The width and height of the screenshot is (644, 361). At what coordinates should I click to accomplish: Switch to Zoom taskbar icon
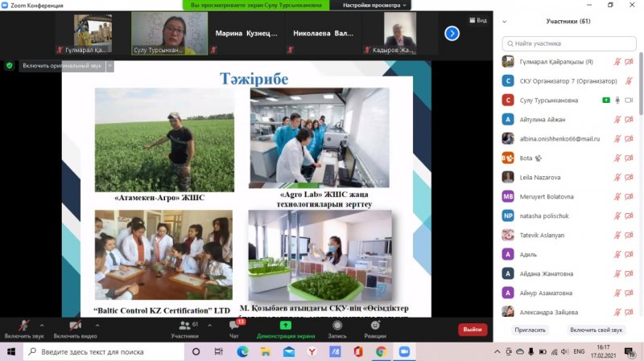click(x=404, y=351)
